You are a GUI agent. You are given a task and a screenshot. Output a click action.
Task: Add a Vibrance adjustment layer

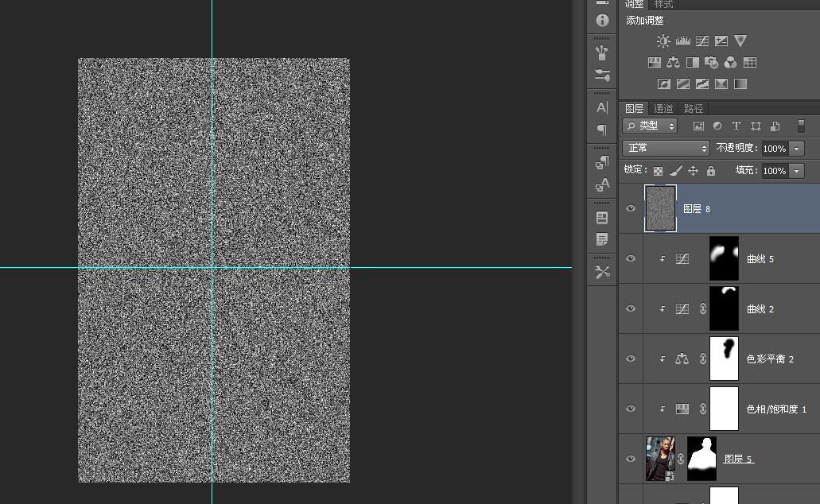[740, 41]
